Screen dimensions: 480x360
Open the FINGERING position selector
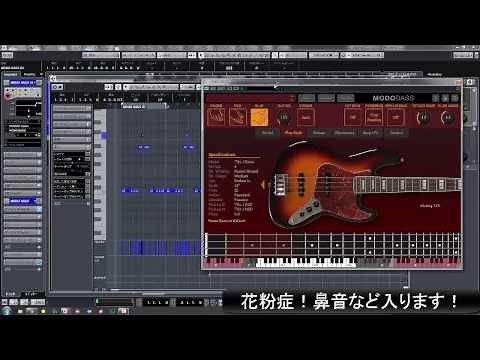coord(374,117)
